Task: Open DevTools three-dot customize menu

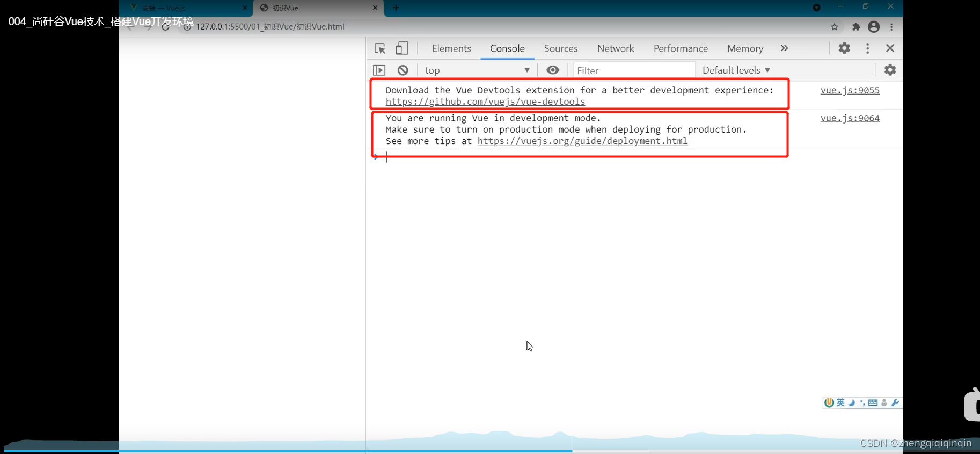Action: (867, 48)
